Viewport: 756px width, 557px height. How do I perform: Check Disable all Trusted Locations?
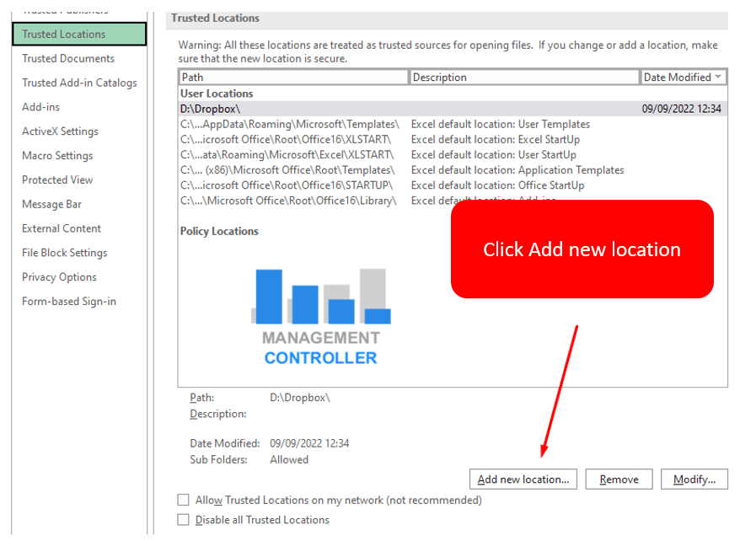[x=183, y=520]
